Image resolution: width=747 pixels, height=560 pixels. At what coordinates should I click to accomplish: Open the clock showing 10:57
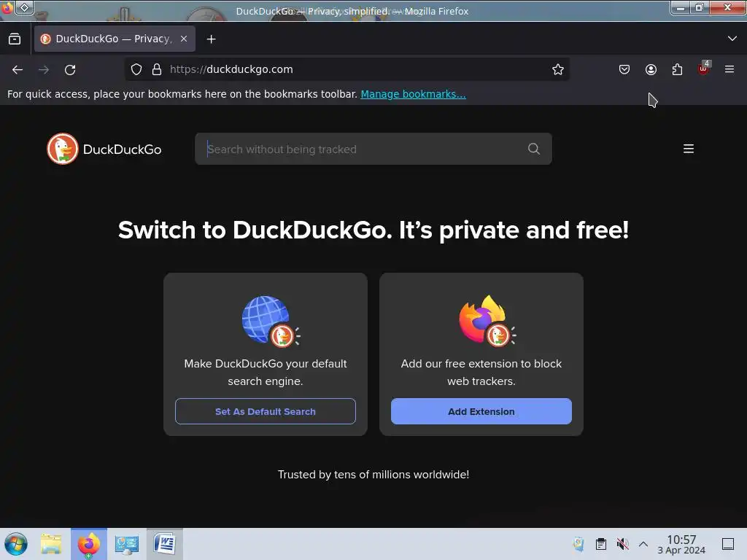[x=681, y=544]
